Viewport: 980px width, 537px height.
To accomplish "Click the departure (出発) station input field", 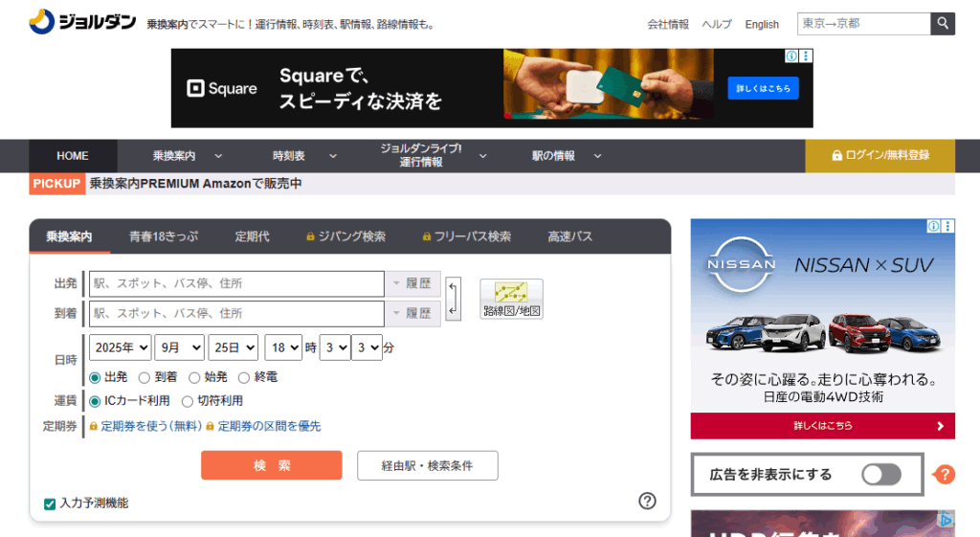I will (x=236, y=283).
